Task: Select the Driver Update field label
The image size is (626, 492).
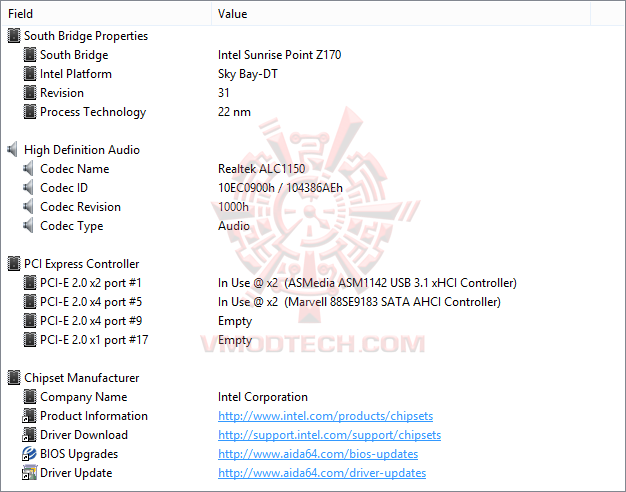Action: 76,472
